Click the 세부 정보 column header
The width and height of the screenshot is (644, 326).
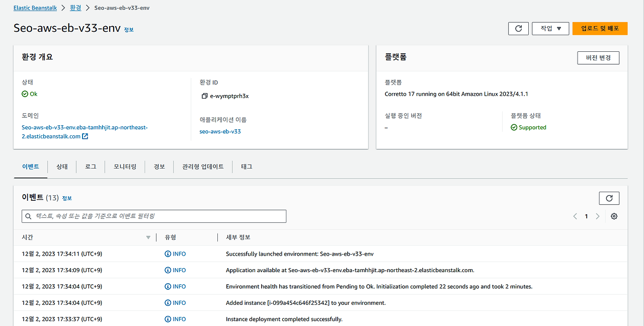238,237
